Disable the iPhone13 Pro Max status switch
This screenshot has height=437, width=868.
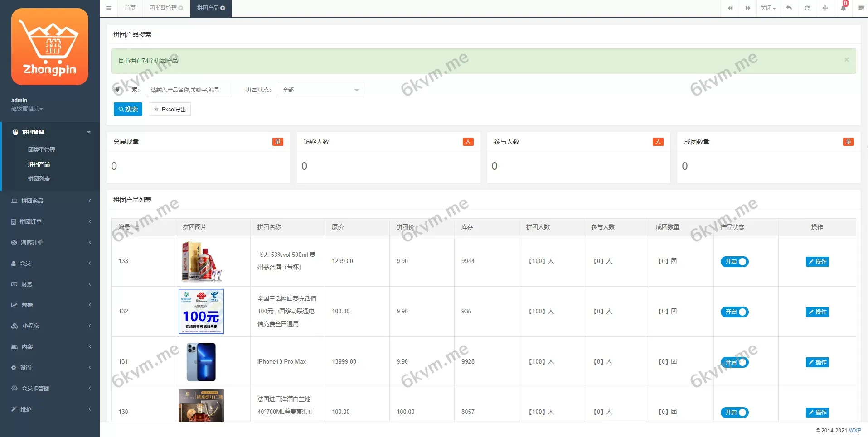(734, 362)
